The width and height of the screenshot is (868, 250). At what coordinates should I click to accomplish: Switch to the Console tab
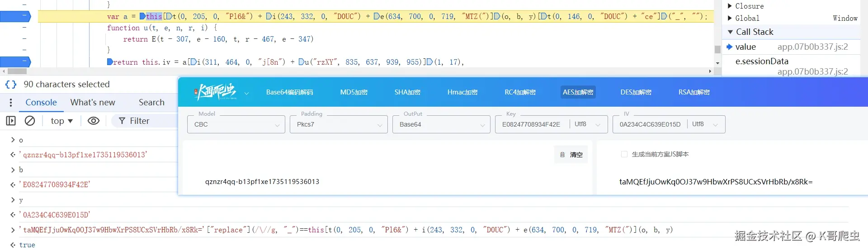pyautogui.click(x=41, y=103)
